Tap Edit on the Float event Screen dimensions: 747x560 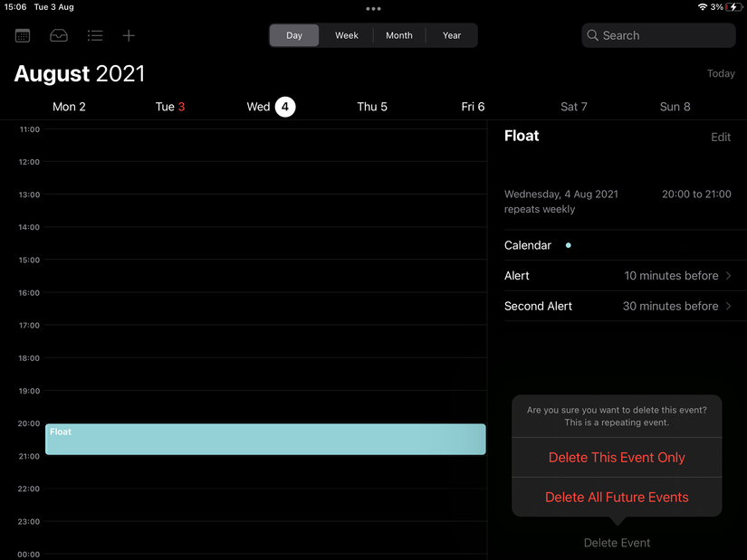721,138
